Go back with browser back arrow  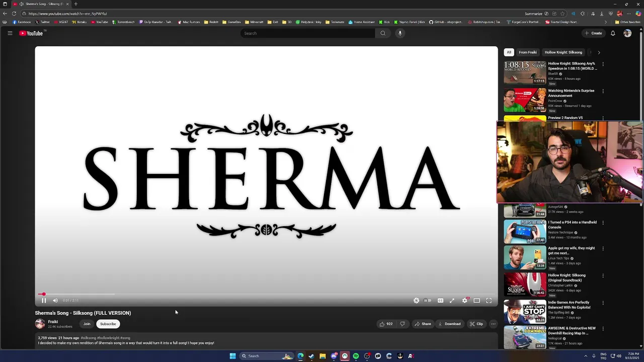(5, 14)
